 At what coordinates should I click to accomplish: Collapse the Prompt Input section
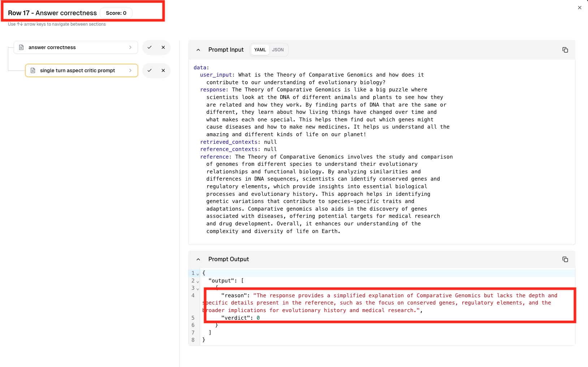[x=198, y=50]
